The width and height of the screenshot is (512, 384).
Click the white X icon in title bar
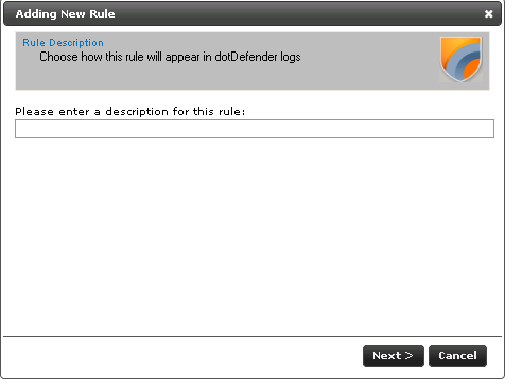click(x=488, y=14)
